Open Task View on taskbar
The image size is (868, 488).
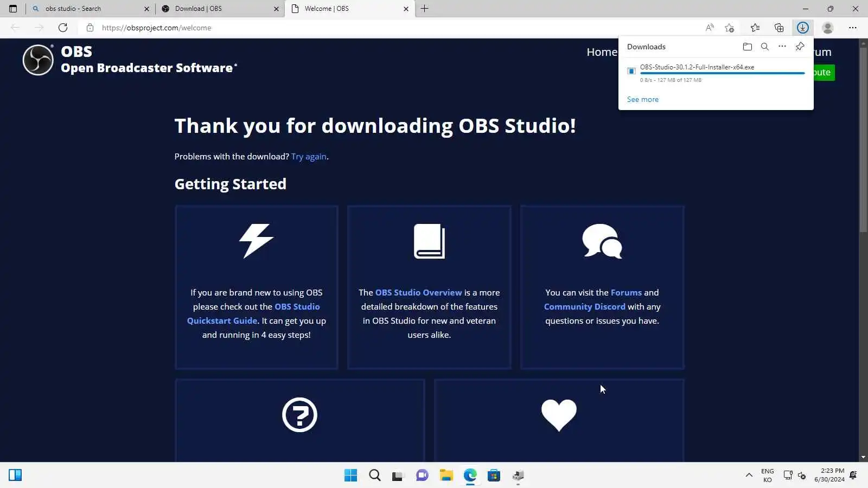point(398,475)
